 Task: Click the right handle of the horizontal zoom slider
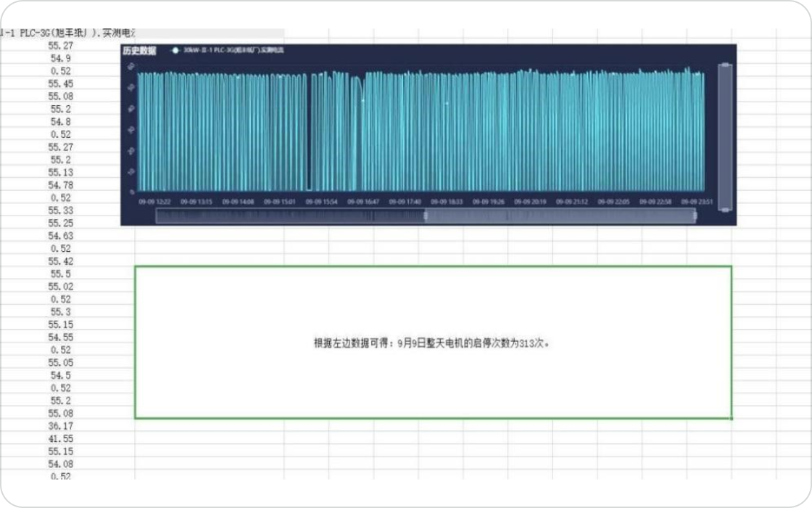pos(695,216)
